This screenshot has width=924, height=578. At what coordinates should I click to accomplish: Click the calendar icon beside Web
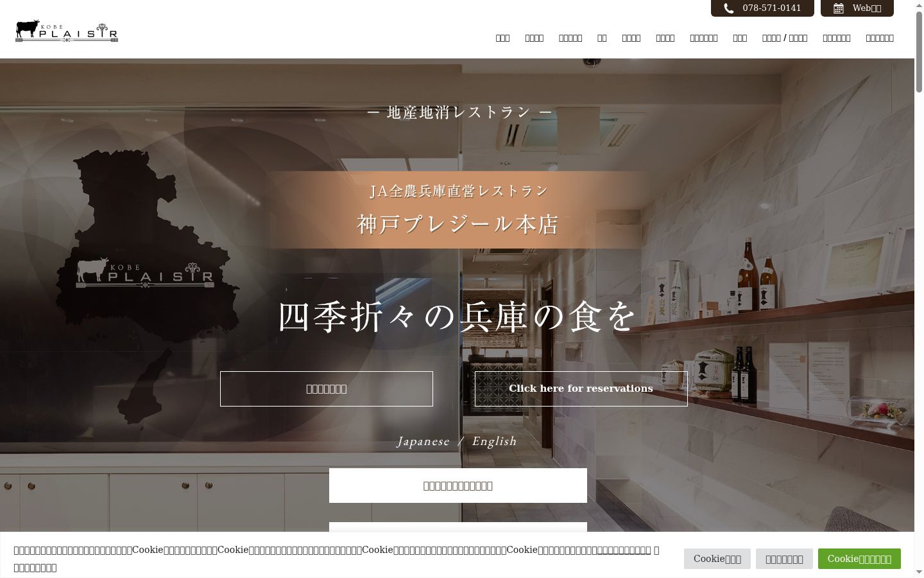tap(839, 8)
